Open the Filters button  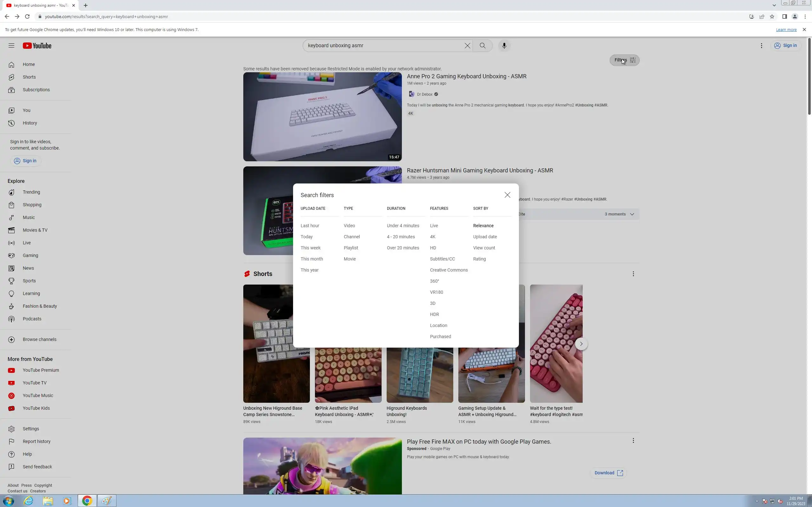click(x=625, y=60)
